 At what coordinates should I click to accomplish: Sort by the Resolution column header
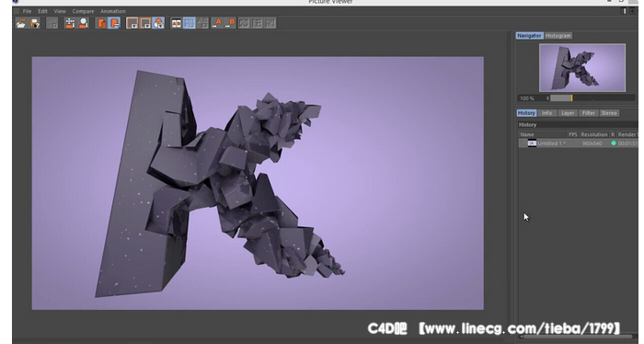click(594, 134)
